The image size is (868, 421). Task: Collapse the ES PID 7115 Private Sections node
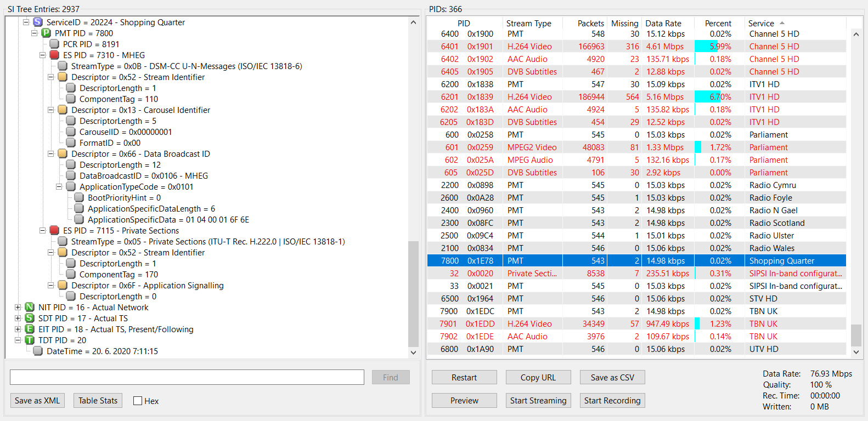click(42, 230)
